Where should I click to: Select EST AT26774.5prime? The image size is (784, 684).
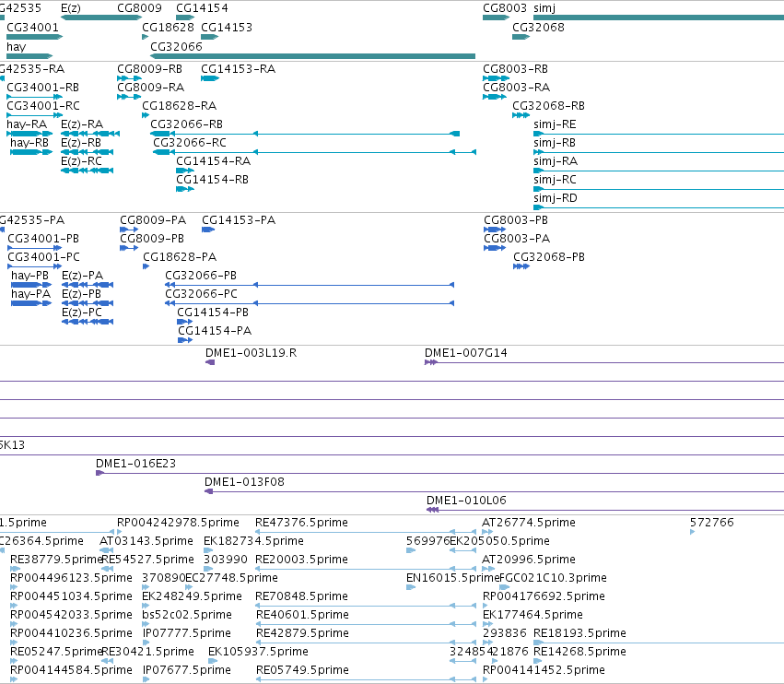click(529, 523)
